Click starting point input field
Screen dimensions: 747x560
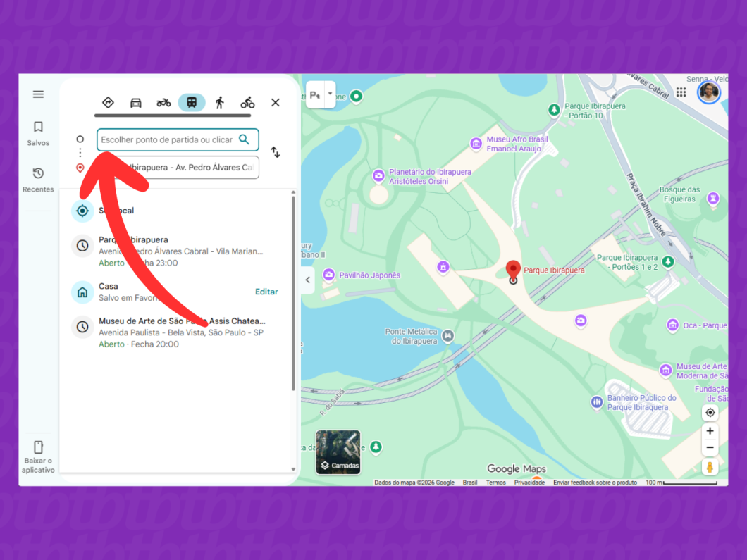178,139
